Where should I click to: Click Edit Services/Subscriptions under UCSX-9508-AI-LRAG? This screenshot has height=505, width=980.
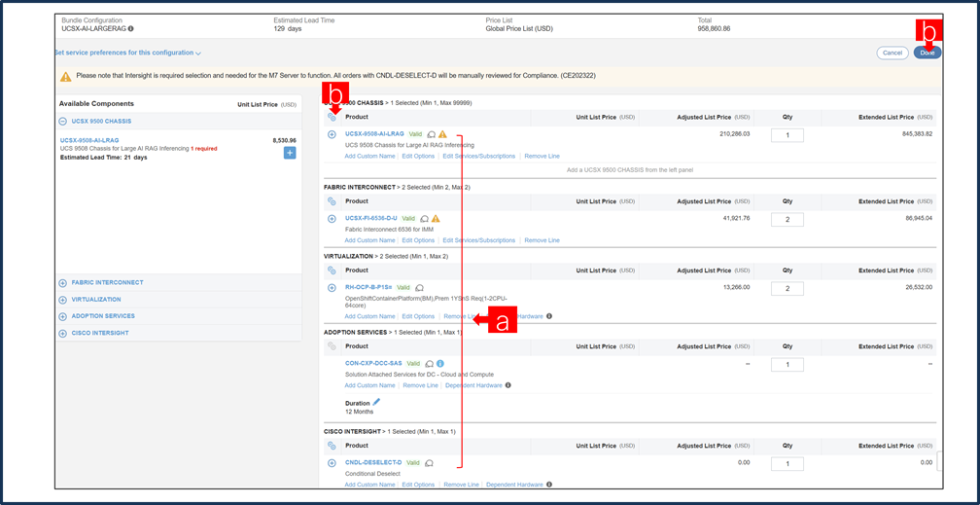pos(479,156)
